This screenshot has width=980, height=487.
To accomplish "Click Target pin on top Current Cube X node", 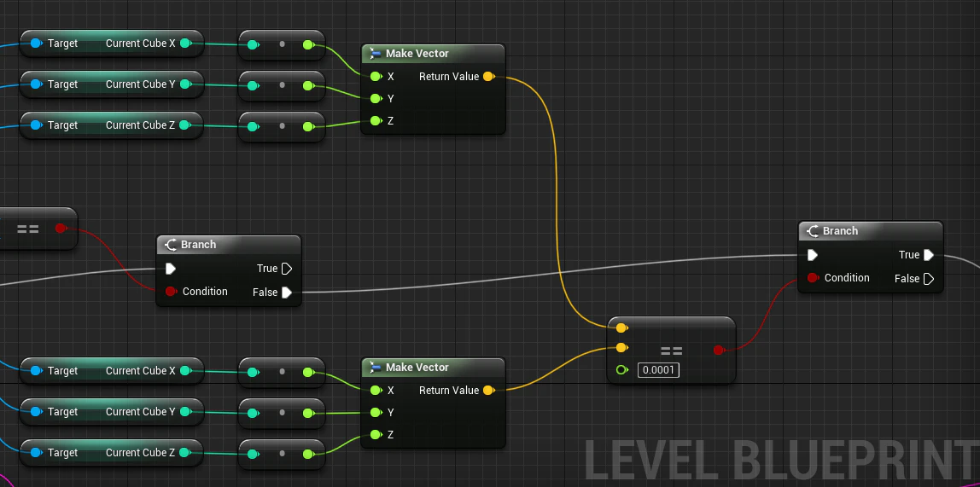I will click(x=36, y=43).
